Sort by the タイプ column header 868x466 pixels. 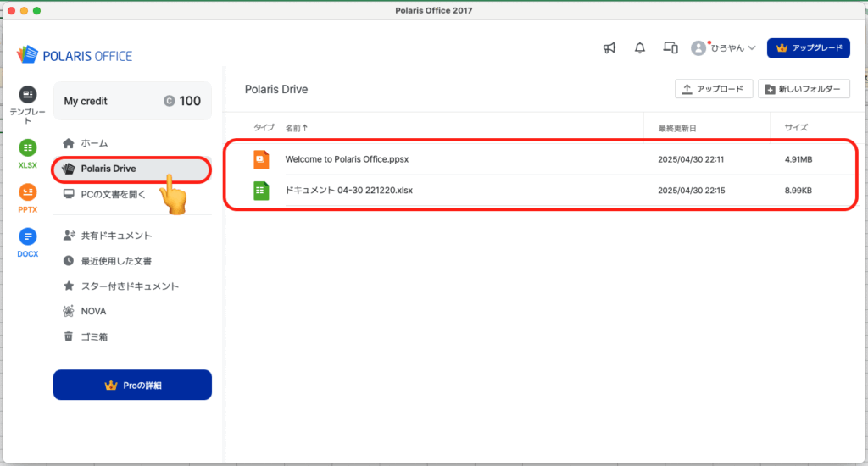pos(264,127)
